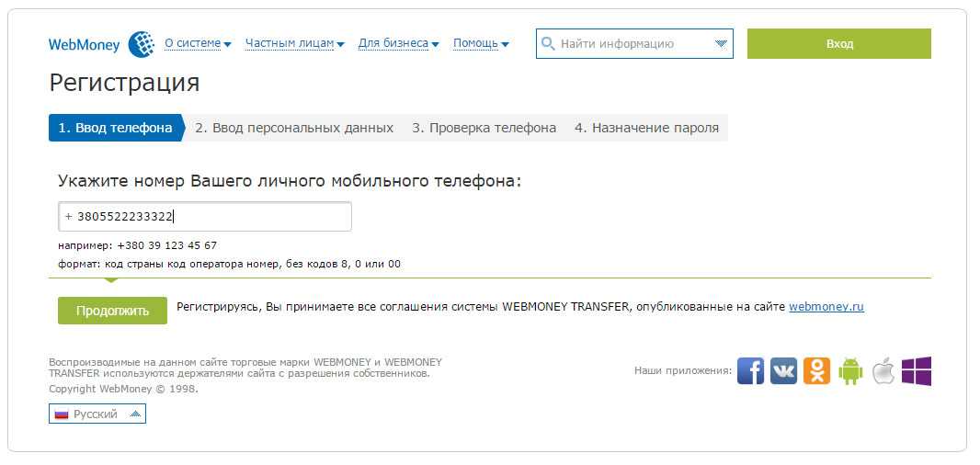Click the Регистрация heading
Image resolution: width=980 pixels, height=465 pixels.
(x=124, y=83)
